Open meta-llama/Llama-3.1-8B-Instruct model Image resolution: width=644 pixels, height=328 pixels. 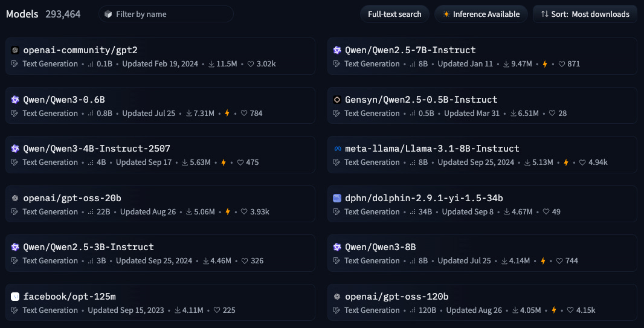pyautogui.click(x=432, y=149)
